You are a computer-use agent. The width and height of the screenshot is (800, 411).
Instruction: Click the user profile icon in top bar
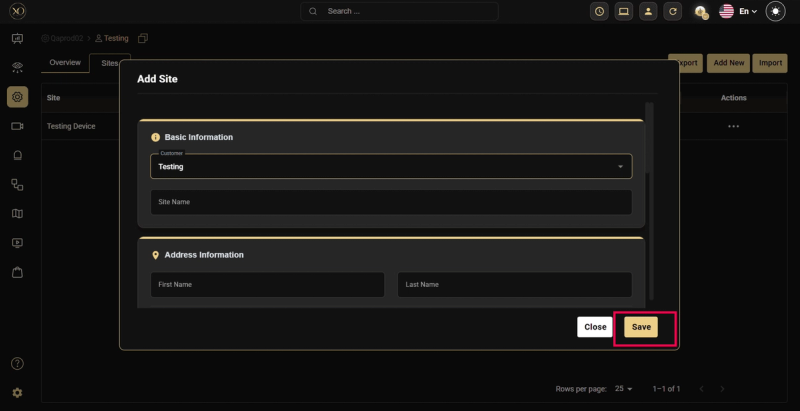(648, 11)
